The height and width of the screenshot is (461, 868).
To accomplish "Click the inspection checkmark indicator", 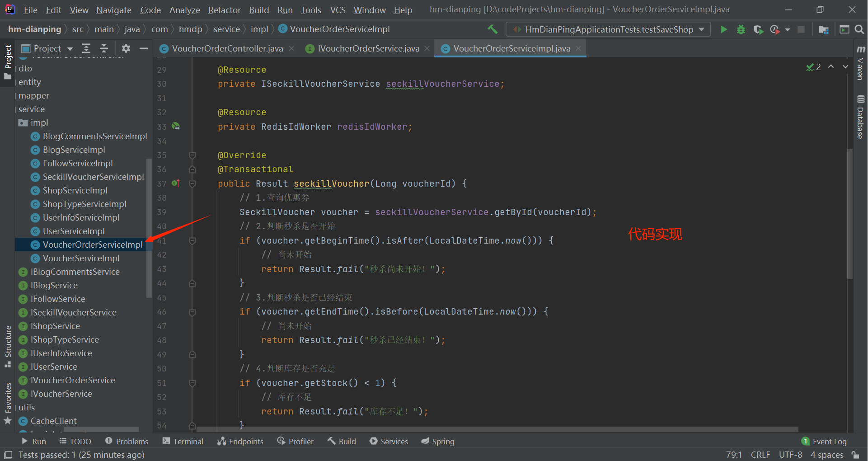I will click(813, 67).
